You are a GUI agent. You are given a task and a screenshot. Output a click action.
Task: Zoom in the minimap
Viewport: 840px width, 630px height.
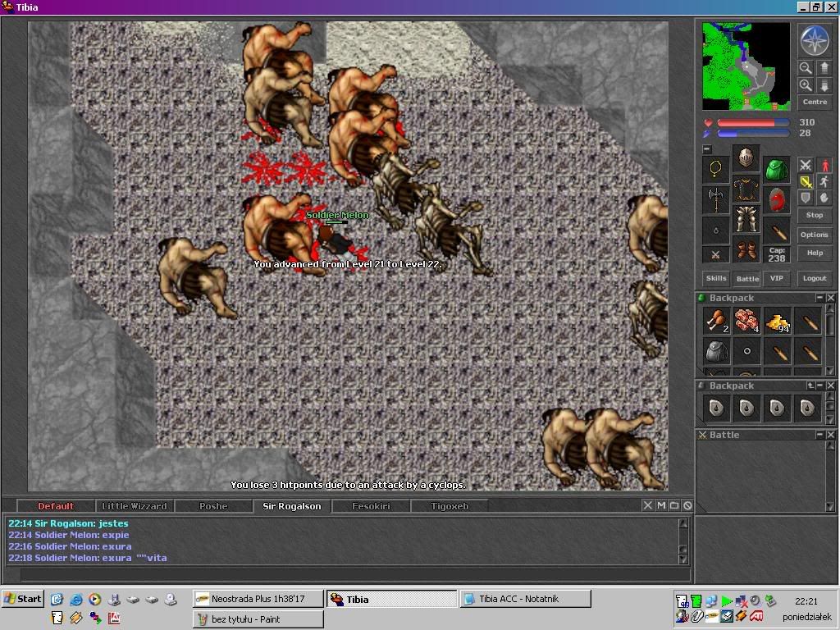click(806, 85)
